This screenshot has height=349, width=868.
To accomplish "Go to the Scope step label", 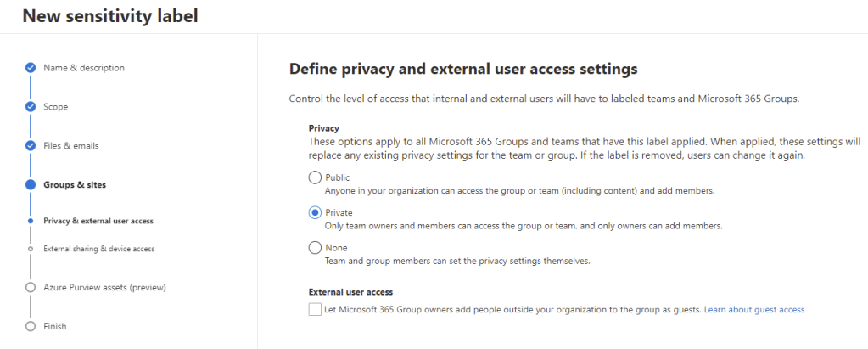I will 55,107.
